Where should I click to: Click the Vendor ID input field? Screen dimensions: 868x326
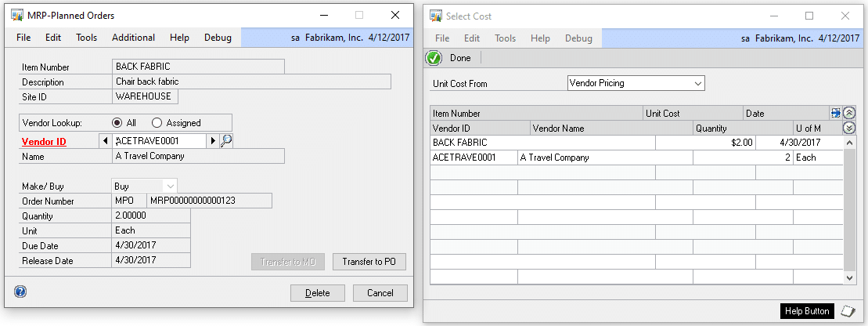point(159,141)
